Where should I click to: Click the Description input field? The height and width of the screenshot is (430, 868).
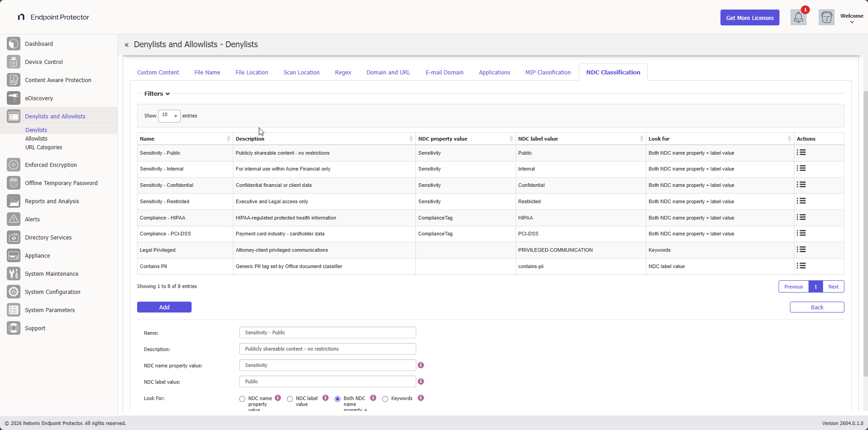pos(328,349)
